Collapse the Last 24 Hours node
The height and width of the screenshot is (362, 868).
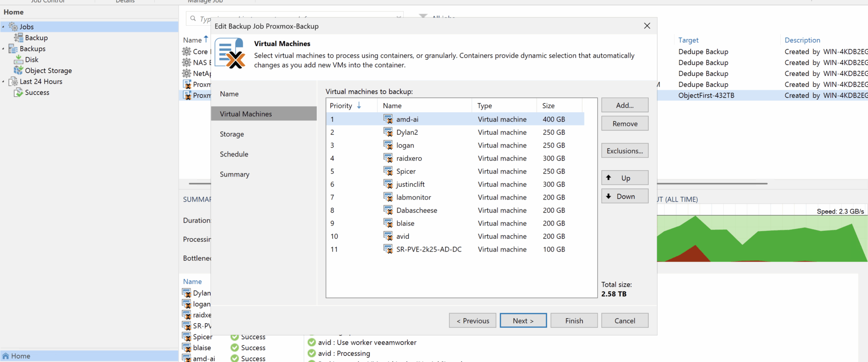[x=3, y=81]
